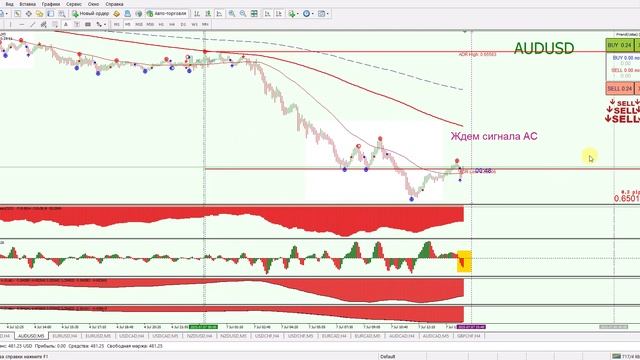The image size is (640, 360).
Task: Switch to the EURUSD,M5 chart tab
Action: [98, 336]
